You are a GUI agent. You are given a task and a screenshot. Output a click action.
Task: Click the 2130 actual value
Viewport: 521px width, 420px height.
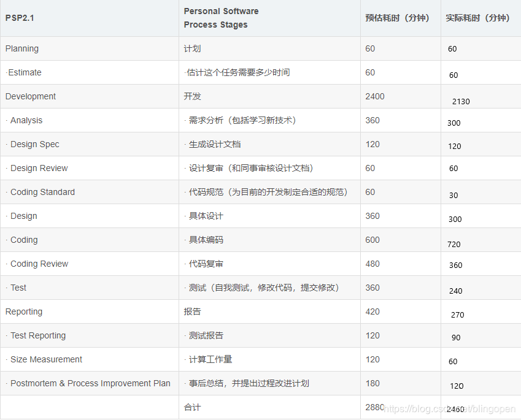click(x=461, y=102)
